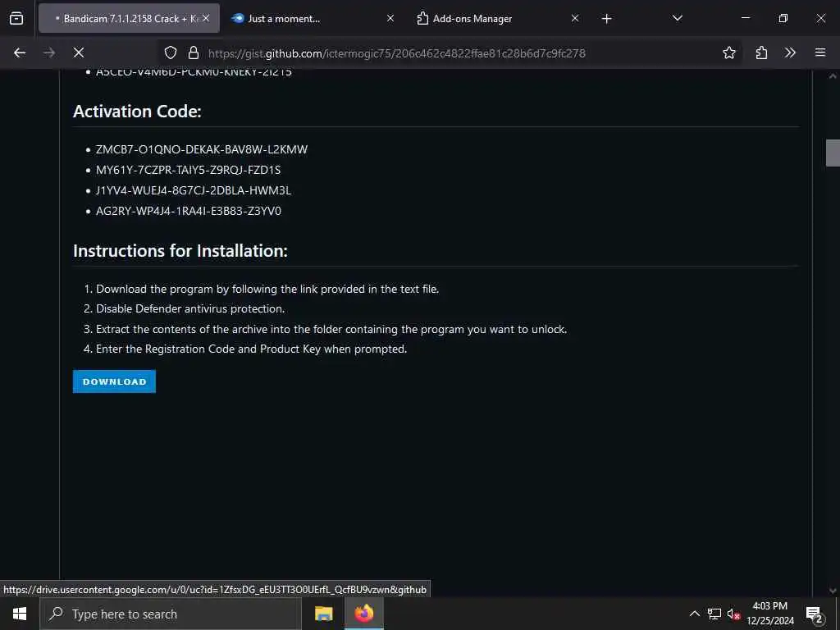View site security padlock info

pos(194,52)
